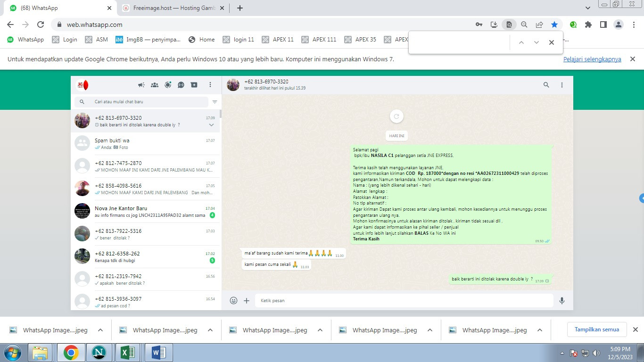Open the Chrome profile avatar
644x362 pixels.
[x=619, y=25]
